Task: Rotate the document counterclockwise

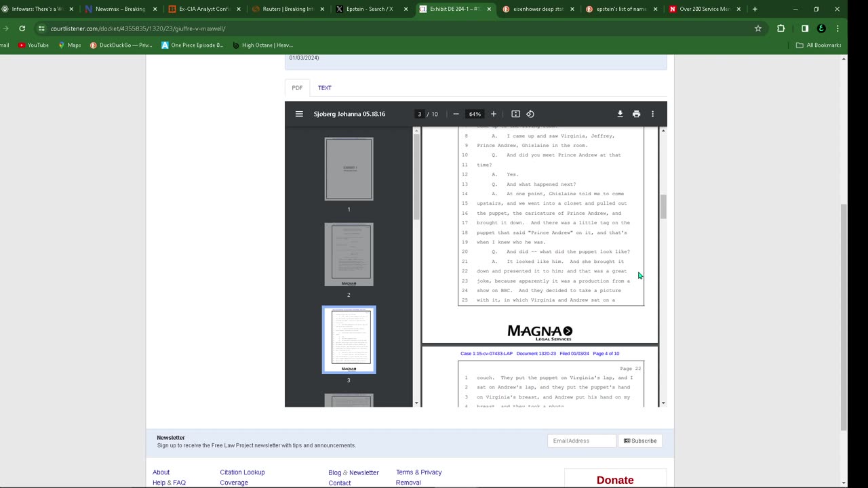Action: [x=530, y=114]
